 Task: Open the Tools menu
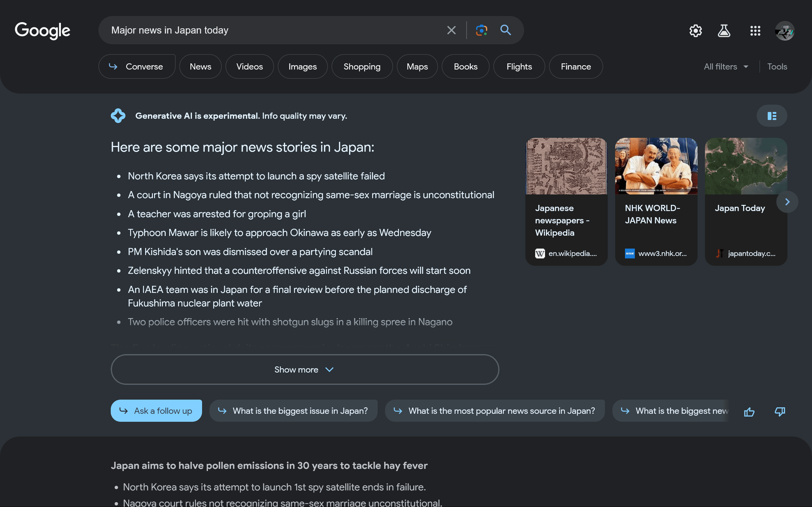coord(777,66)
